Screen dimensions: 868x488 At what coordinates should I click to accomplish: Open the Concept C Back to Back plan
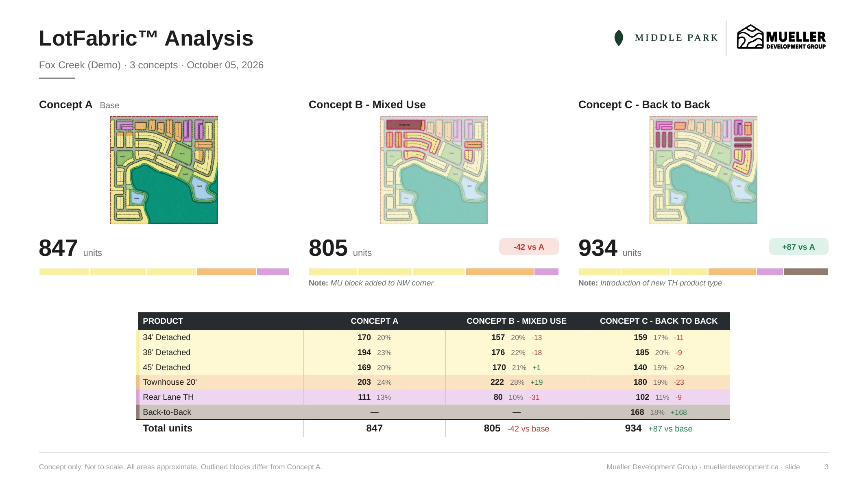(x=703, y=170)
